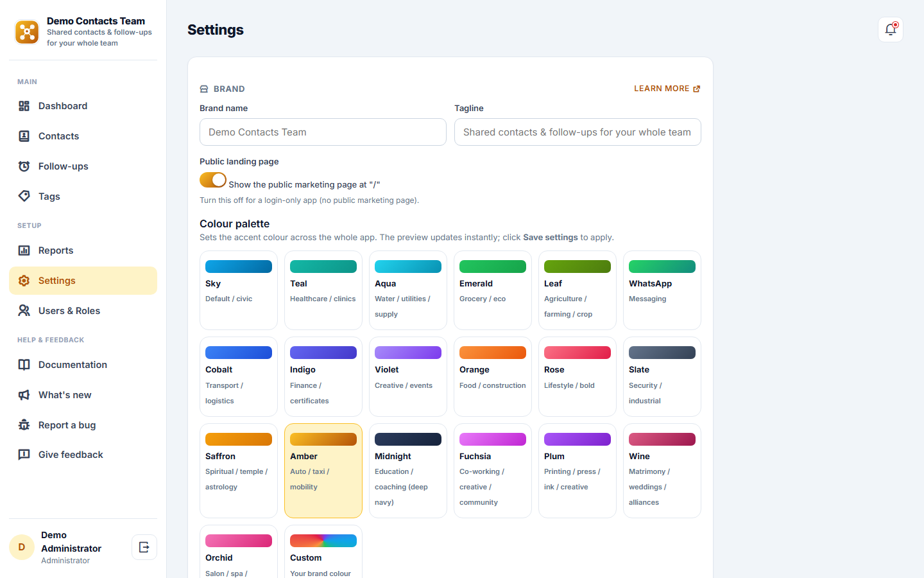Click the Contacts sidebar icon
Screen dimensions: 924x578
click(x=24, y=136)
